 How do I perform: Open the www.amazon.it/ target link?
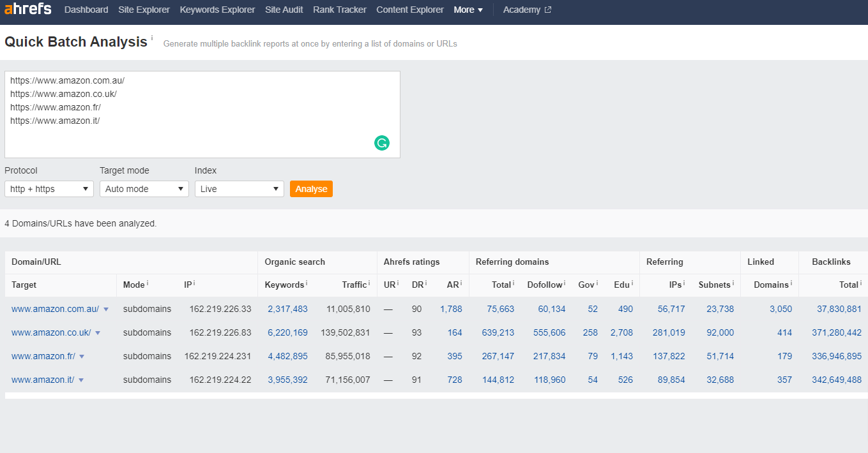(43, 380)
